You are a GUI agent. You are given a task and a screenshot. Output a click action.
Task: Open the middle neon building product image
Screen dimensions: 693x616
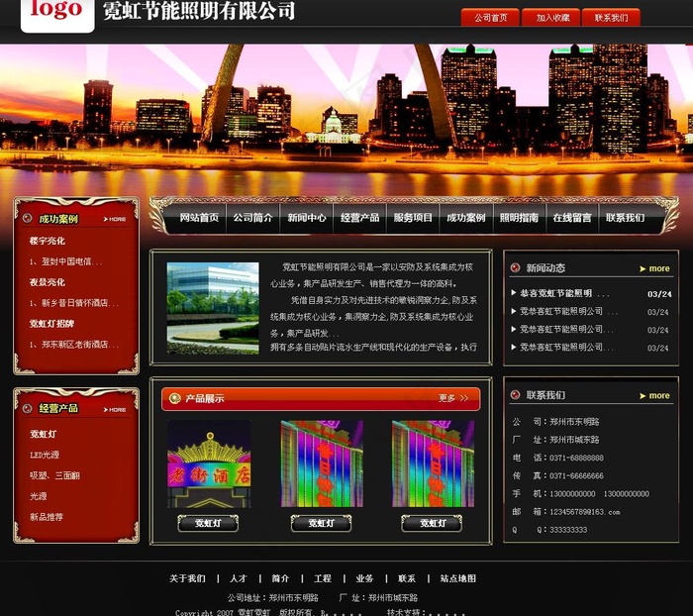(322, 463)
